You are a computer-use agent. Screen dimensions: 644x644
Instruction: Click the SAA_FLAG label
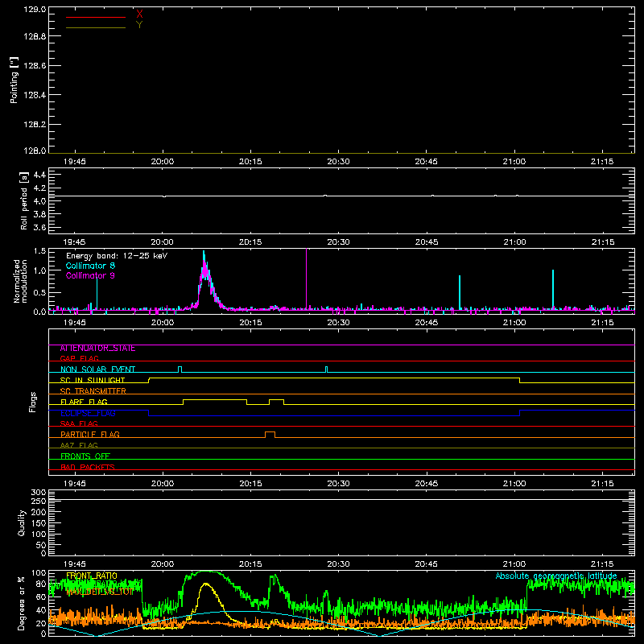click(79, 423)
